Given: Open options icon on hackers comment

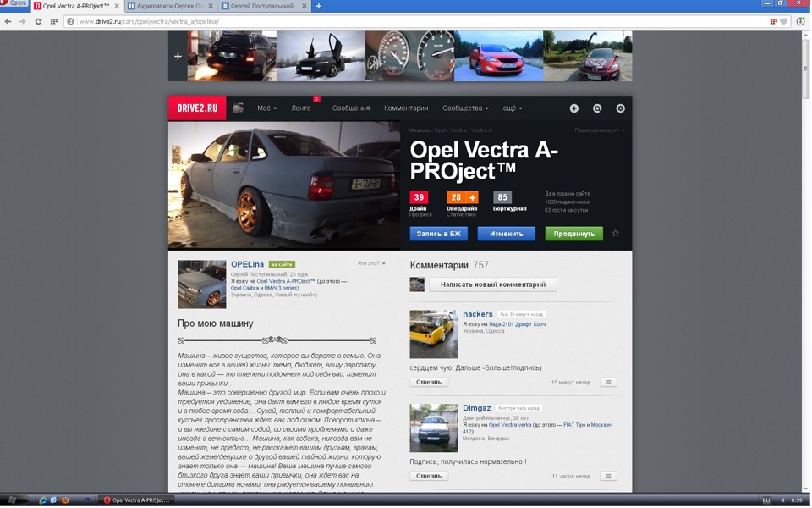Looking at the screenshot, I should [x=608, y=382].
